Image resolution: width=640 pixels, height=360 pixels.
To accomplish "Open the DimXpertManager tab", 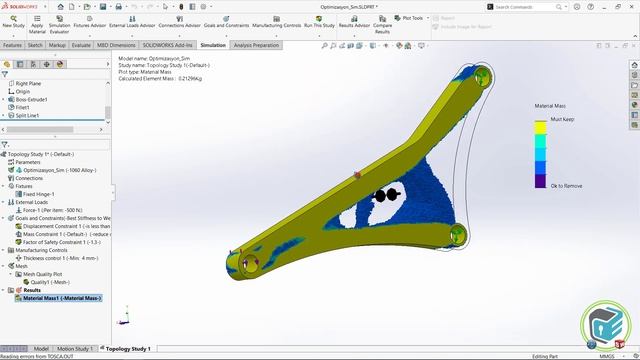I will (x=47, y=64).
